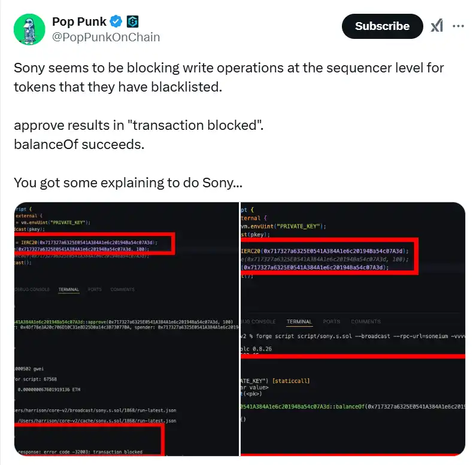The width and height of the screenshot is (476, 465).
Task: Select PORTS tab in the left screenshot
Action: pos(95,290)
